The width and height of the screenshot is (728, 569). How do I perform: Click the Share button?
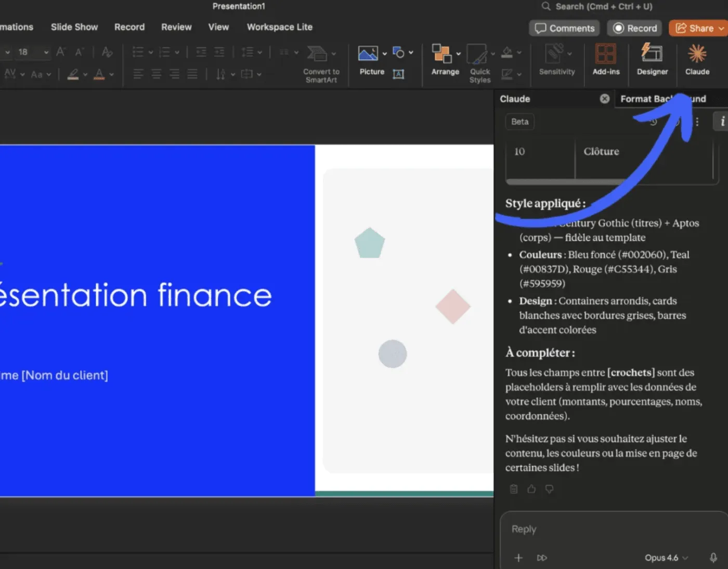[694, 28]
